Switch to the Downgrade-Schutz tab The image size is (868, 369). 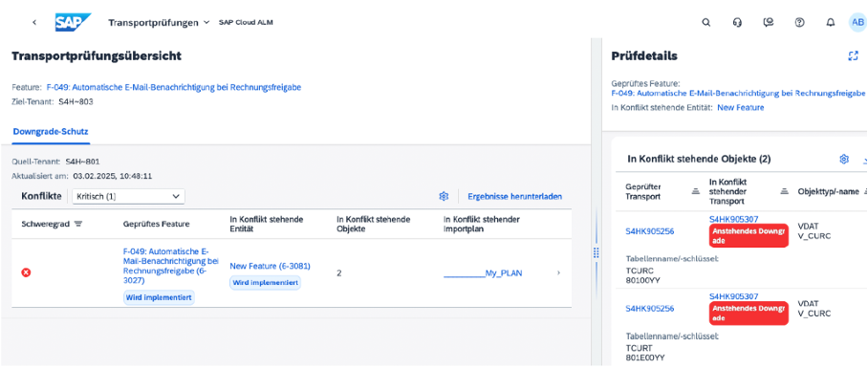(x=51, y=132)
